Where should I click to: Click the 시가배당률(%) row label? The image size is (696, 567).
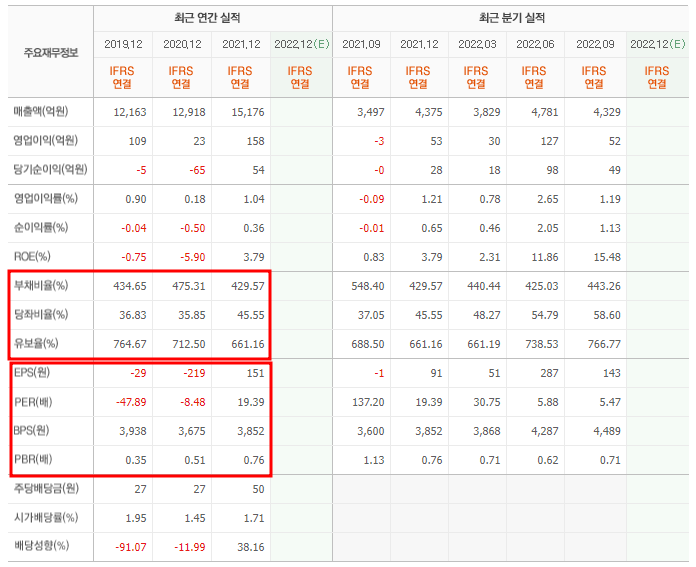[46, 517]
